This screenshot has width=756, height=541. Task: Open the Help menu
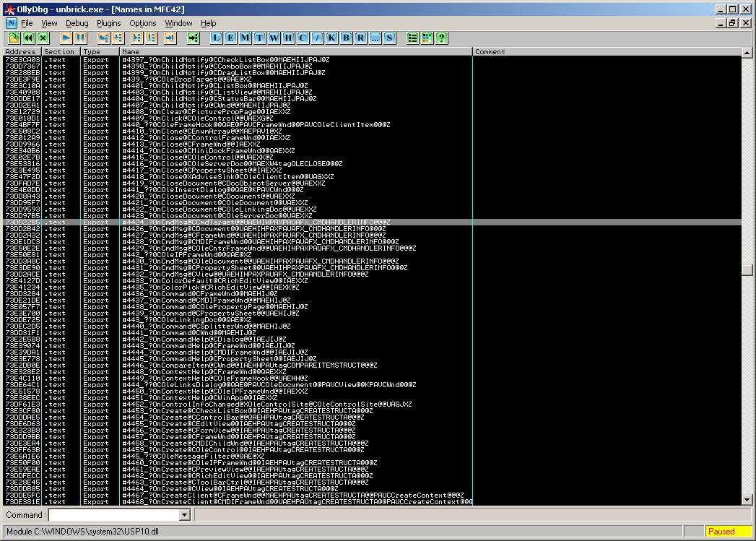pyautogui.click(x=208, y=23)
